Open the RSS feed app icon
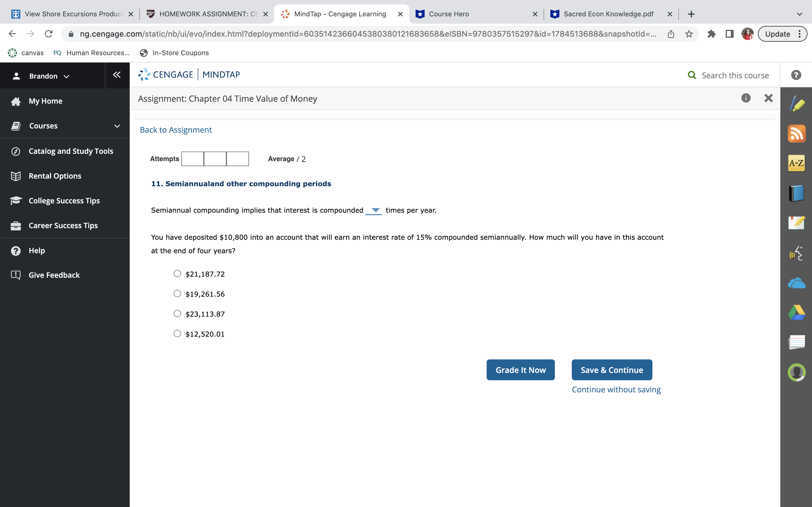Screen dimensions: 812x507 click(796, 134)
